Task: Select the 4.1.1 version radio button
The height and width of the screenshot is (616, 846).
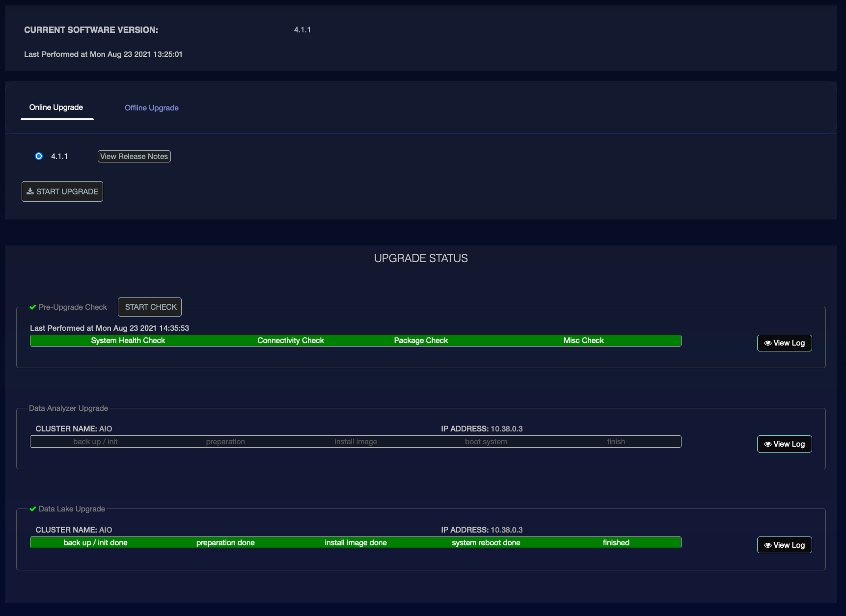Action: [39, 156]
